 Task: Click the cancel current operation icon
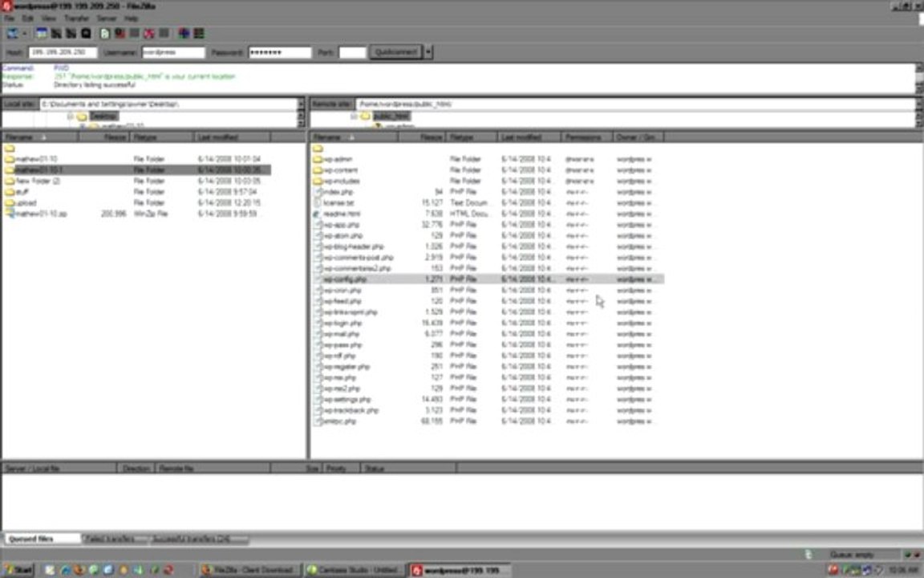(135, 34)
